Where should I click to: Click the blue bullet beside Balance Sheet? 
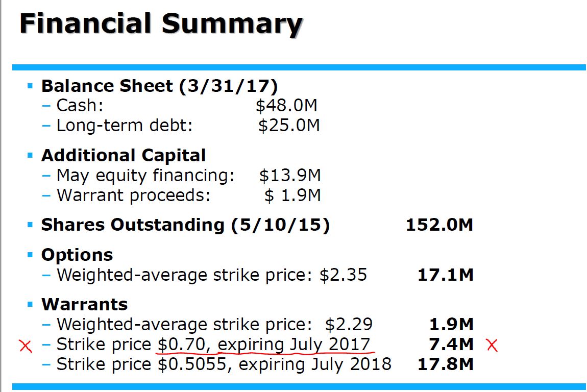[30, 85]
